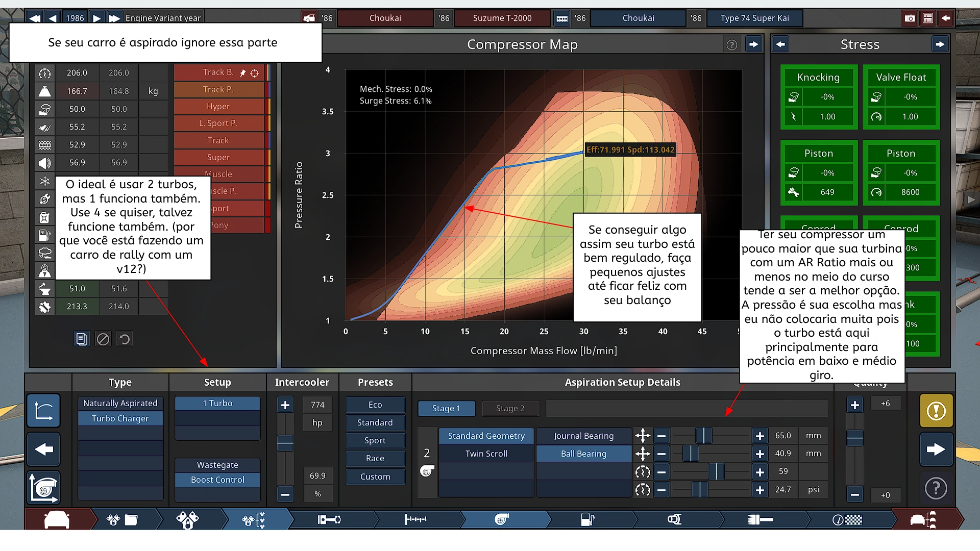Click the undo arrow icon below the stats list
The image size is (980, 551).
click(x=124, y=339)
